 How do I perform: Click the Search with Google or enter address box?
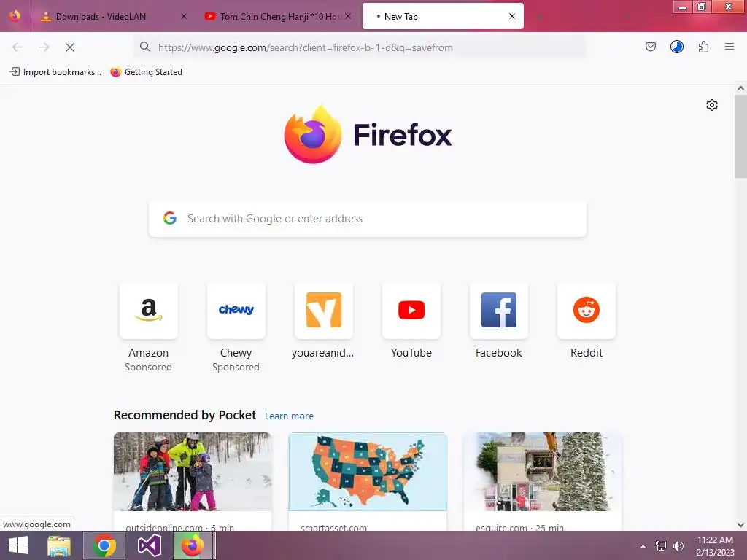pos(368,219)
